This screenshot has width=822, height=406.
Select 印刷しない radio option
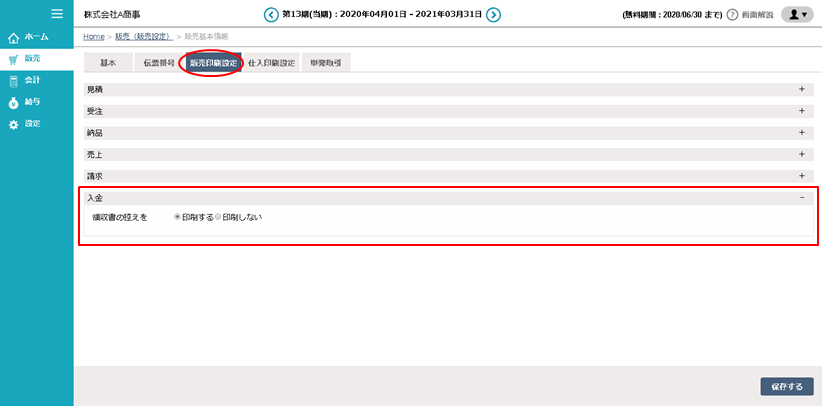(x=219, y=217)
